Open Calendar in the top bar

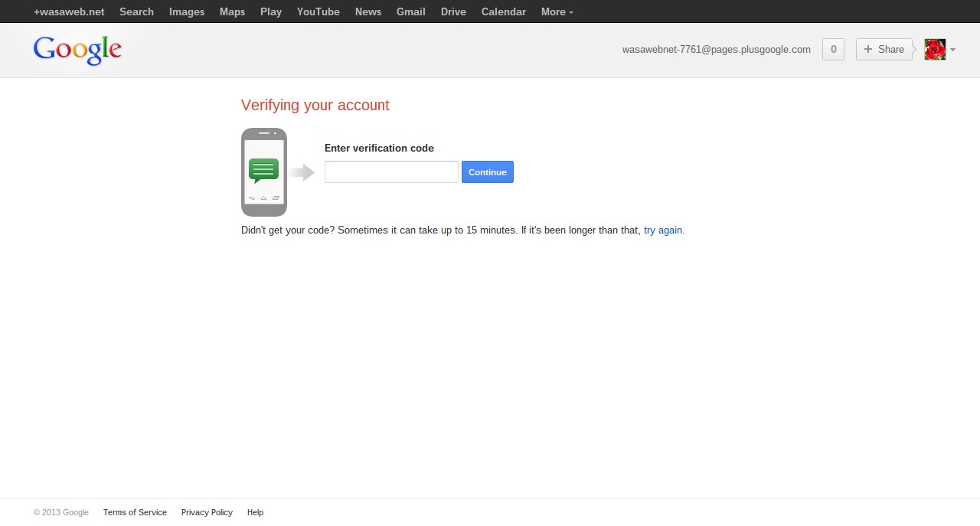[x=504, y=11]
